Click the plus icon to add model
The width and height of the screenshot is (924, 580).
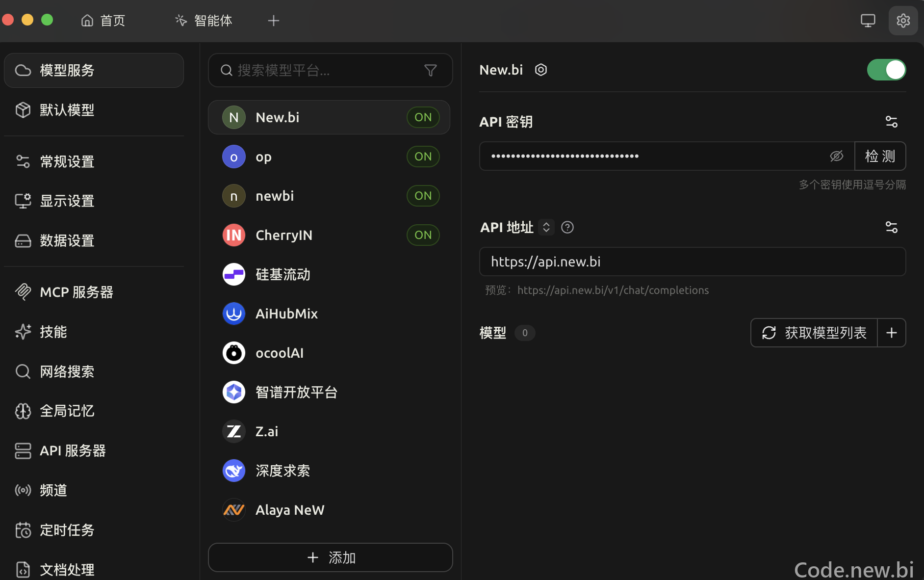click(891, 333)
